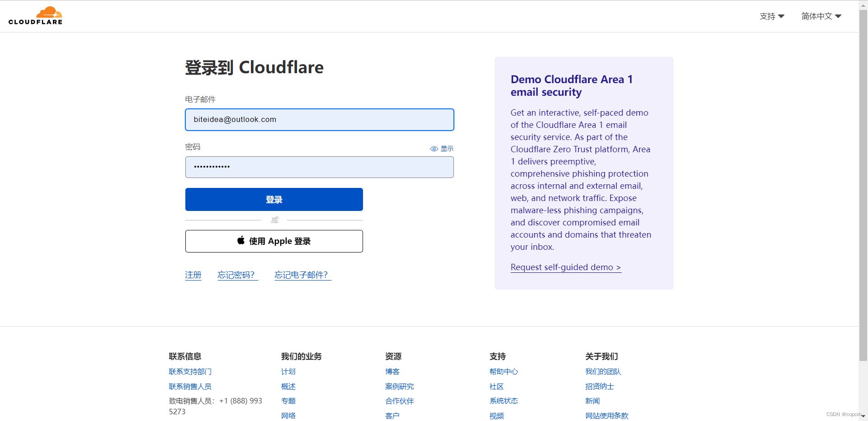
Task: Toggle password visibility with 显示 eye
Action: click(x=442, y=149)
